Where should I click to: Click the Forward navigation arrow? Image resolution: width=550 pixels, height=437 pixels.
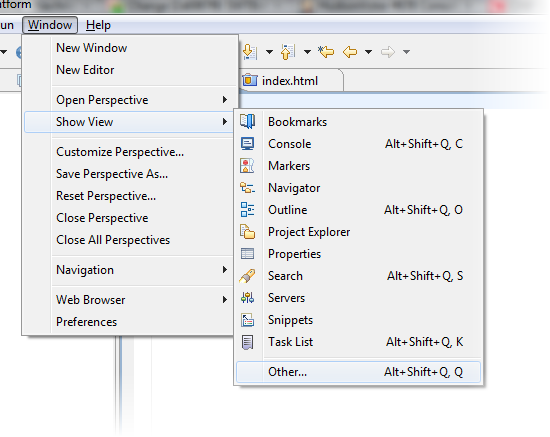[x=388, y=52]
